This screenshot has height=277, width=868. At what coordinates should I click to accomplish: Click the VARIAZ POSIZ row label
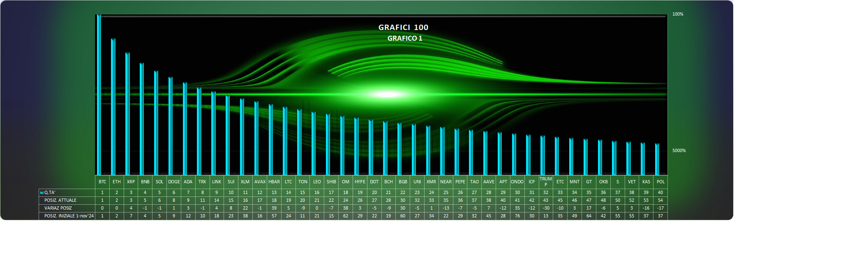58,208
